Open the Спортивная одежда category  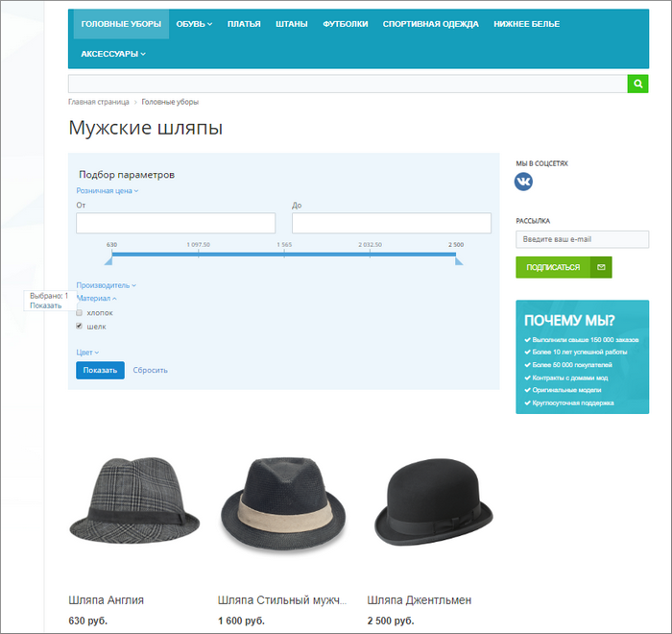(430, 24)
